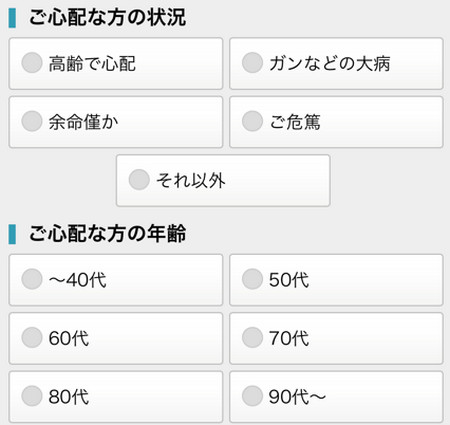Click the ご心配な方の年齢 section heading
The image size is (450, 425).
pos(107,233)
